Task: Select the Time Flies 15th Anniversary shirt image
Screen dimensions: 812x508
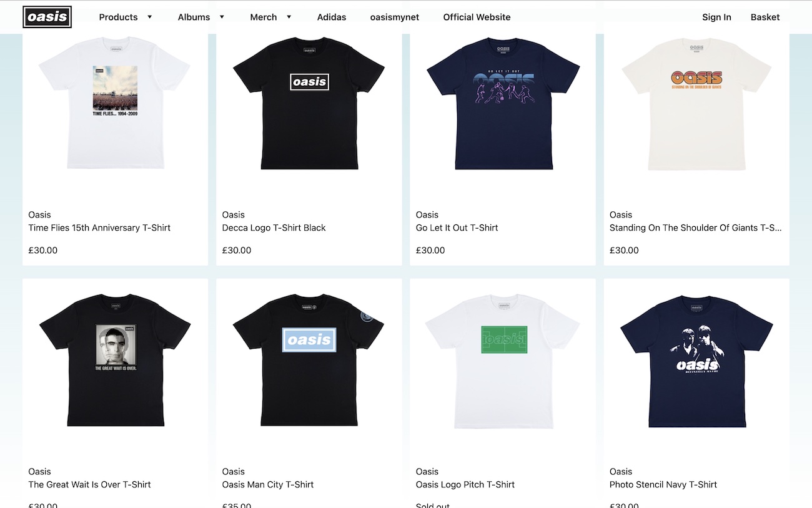Action: pos(115,103)
